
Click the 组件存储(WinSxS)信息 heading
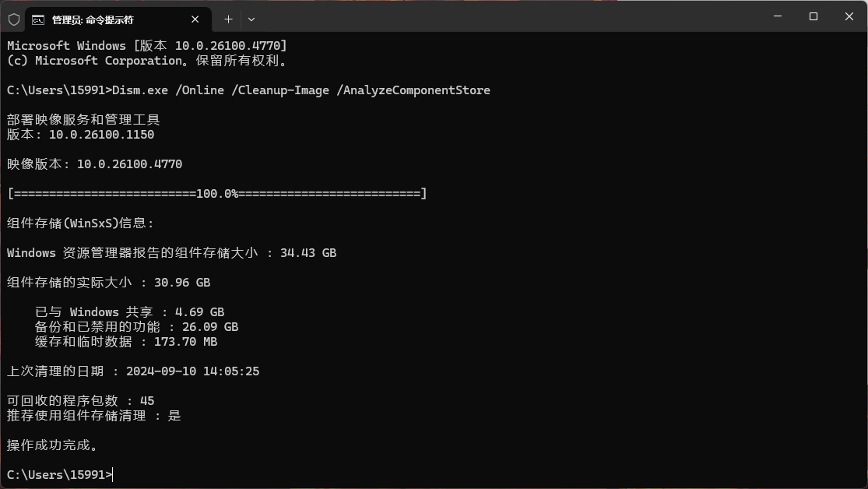(78, 223)
